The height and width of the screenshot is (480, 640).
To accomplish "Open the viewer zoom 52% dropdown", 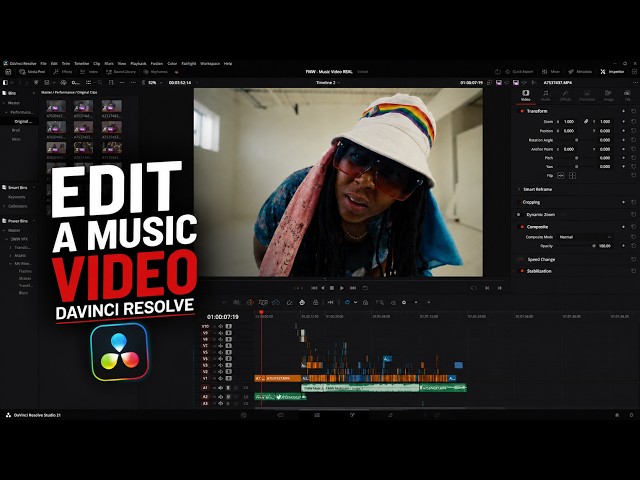I will click(x=154, y=82).
